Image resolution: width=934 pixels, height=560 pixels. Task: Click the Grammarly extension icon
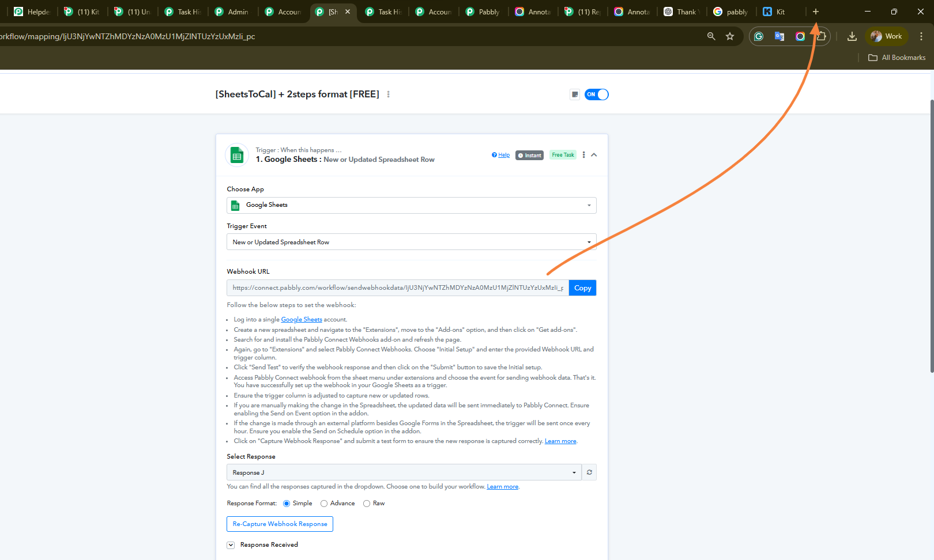point(759,36)
